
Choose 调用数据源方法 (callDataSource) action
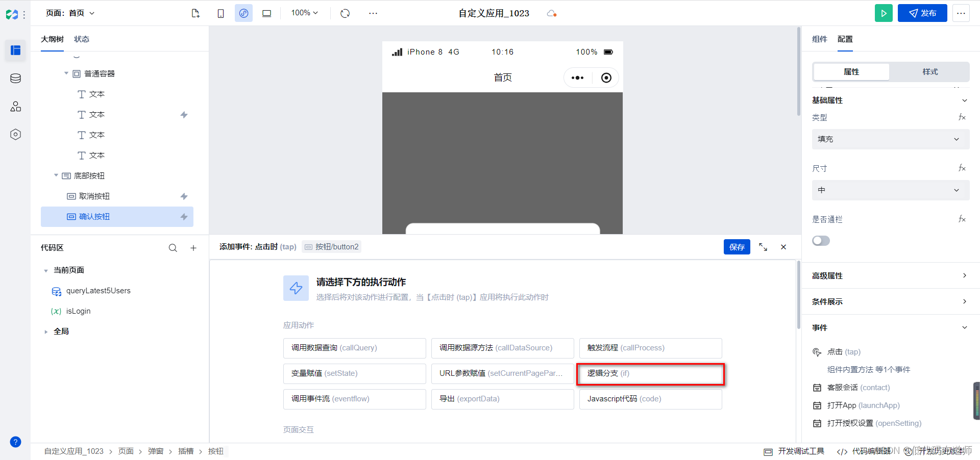(503, 348)
